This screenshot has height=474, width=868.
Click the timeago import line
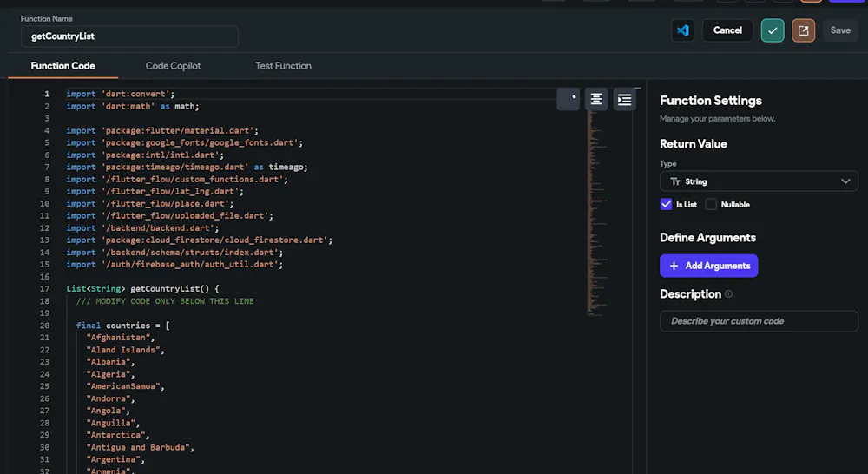tap(187, 168)
